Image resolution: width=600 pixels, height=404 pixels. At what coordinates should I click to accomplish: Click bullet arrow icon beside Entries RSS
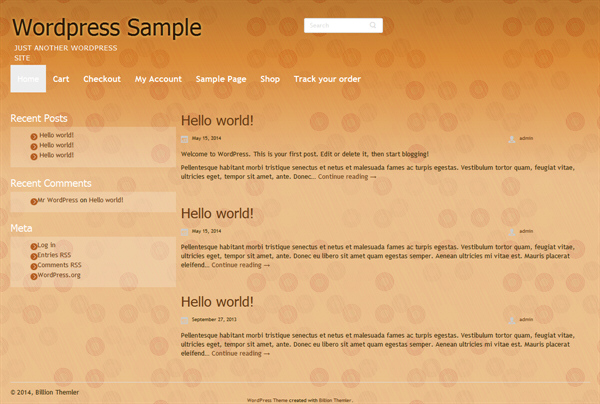[34, 256]
